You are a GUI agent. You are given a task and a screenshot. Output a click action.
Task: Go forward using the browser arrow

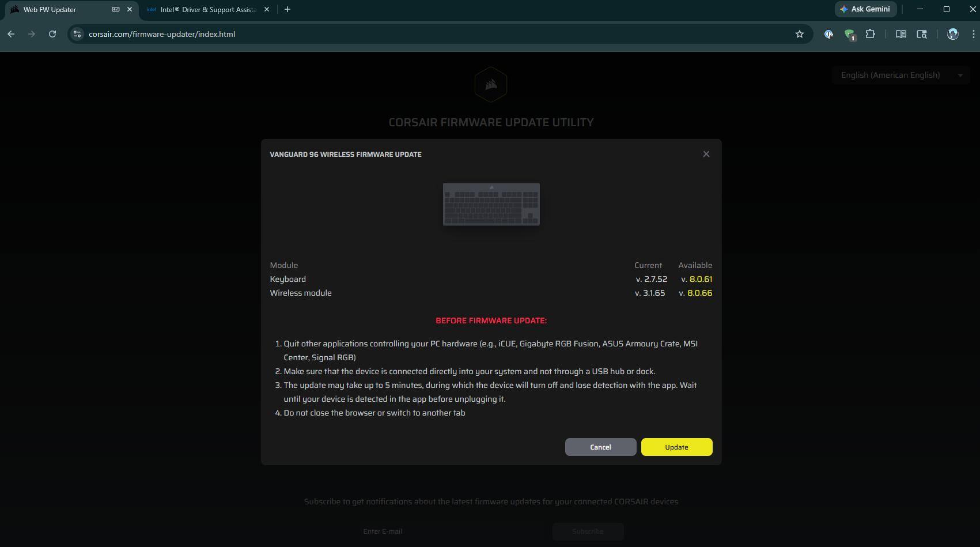(32, 34)
